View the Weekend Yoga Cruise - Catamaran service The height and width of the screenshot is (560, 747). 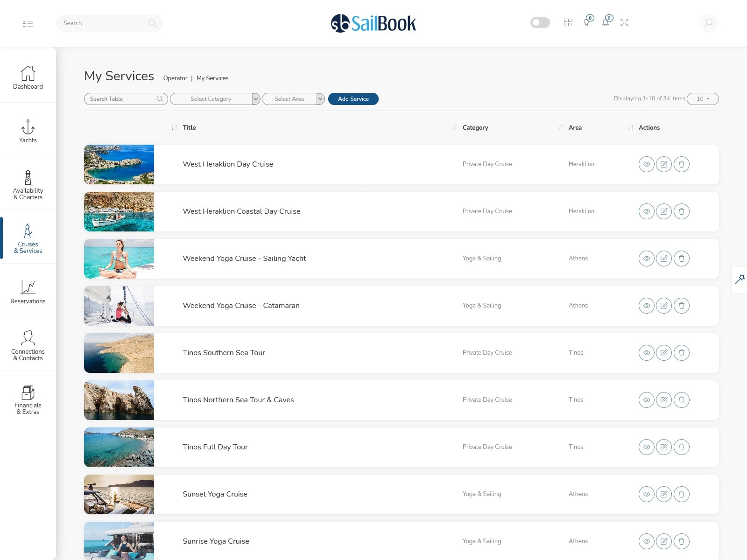[646, 306]
